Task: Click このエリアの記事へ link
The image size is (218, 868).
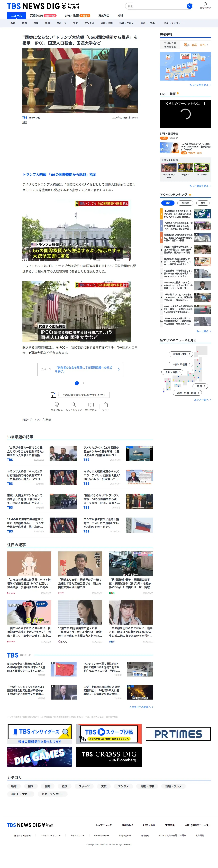Action: (141, 707)
